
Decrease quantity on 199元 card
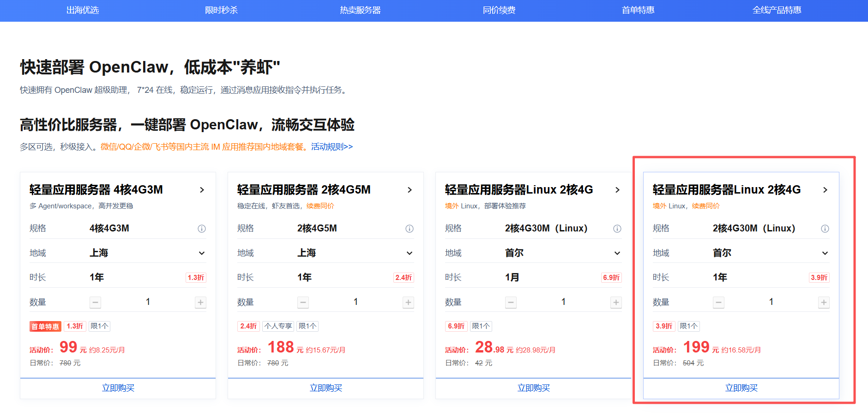(719, 303)
